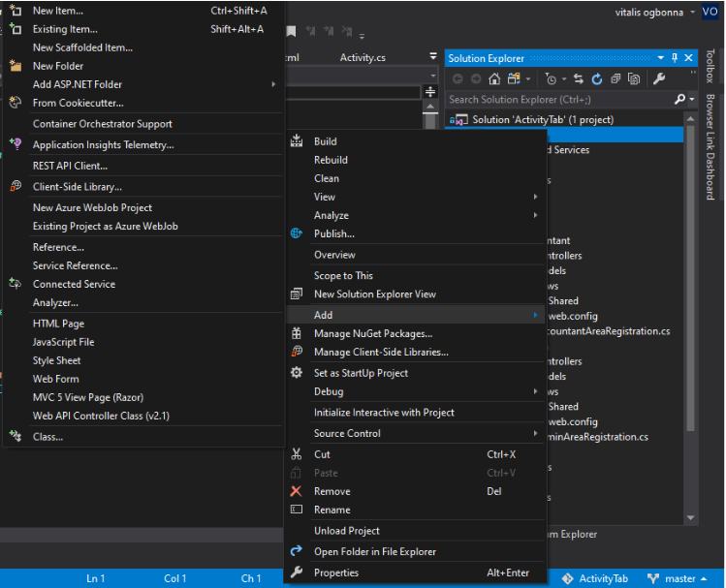Click the red X Remove icon
Screen dimensions: 726x588
[296, 491]
